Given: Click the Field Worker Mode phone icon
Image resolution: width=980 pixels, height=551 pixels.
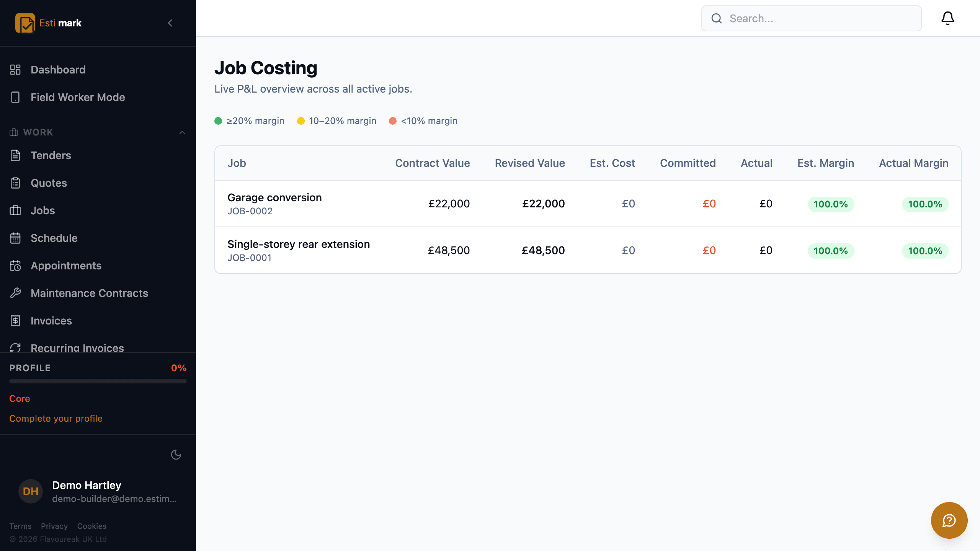Looking at the screenshot, I should click(x=15, y=97).
